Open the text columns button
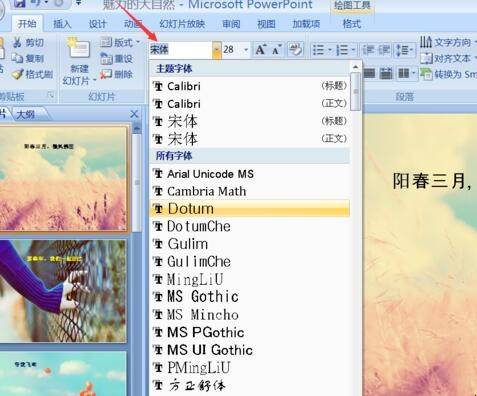Image resolution: width=477 pixels, height=396 pixels. tap(406, 73)
